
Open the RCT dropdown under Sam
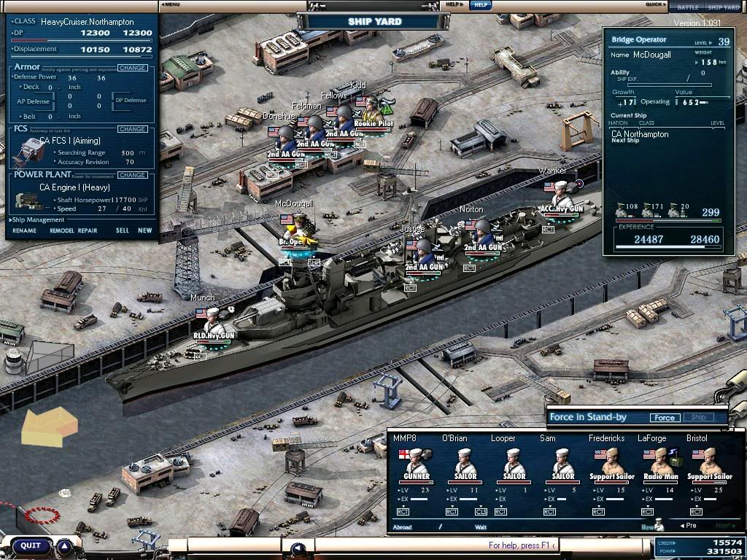pyautogui.click(x=549, y=512)
